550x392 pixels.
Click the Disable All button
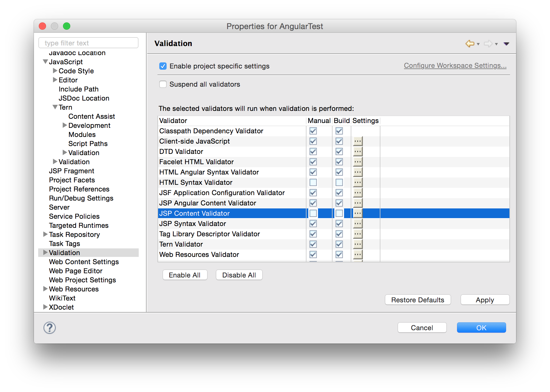click(239, 275)
